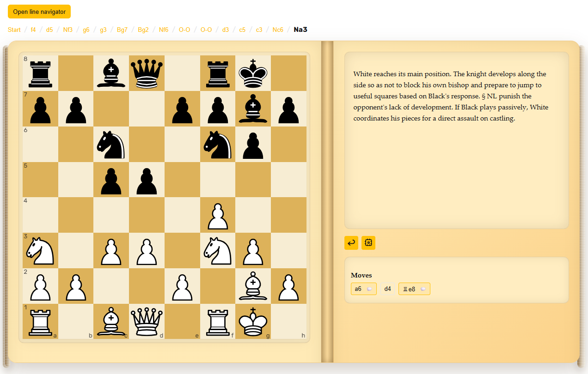Click the go-back arrow icon button
This screenshot has height=374, width=588.
click(351, 243)
